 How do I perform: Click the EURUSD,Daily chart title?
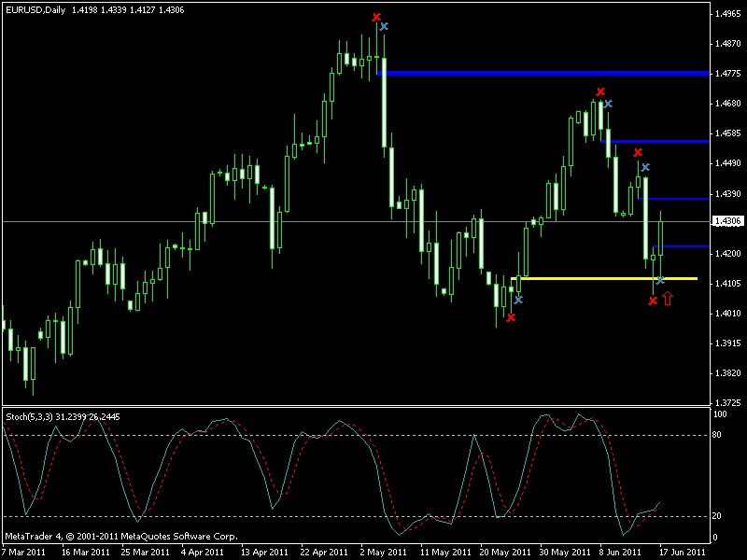point(35,10)
